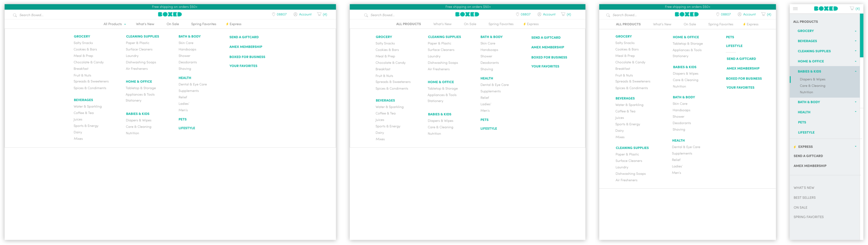Image resolution: width=868 pixels, height=245 pixels.
Task: Open the cart icon in second mockup
Action: point(563,14)
